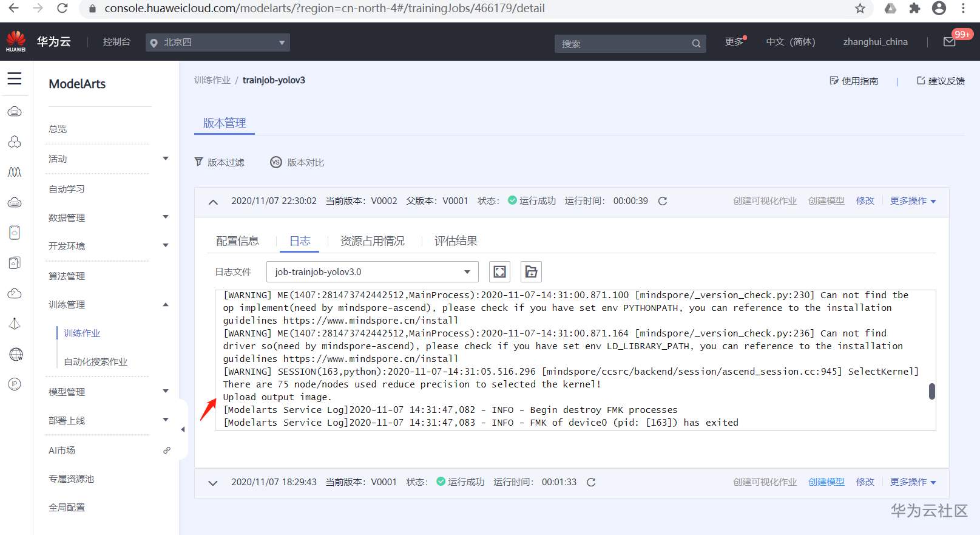Click 创建模型 for version V0001

point(826,482)
